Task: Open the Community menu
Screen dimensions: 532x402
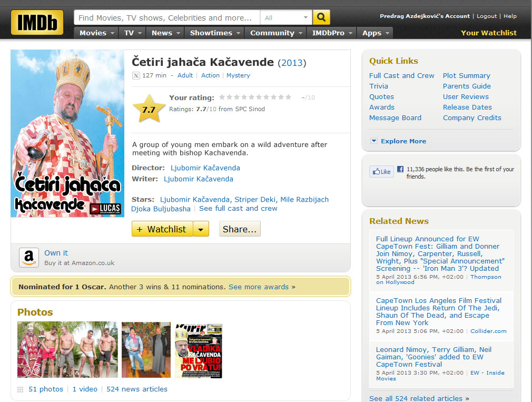Action: coord(275,33)
